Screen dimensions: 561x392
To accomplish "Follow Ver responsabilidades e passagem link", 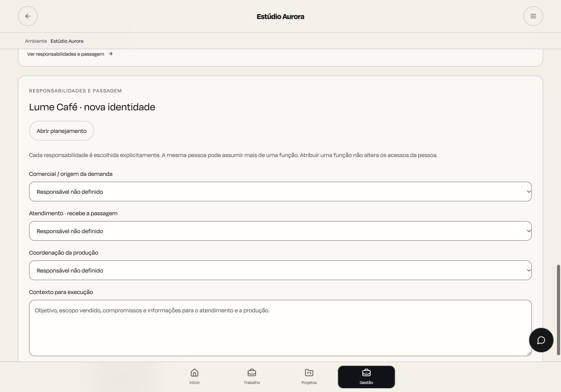I will click(70, 54).
